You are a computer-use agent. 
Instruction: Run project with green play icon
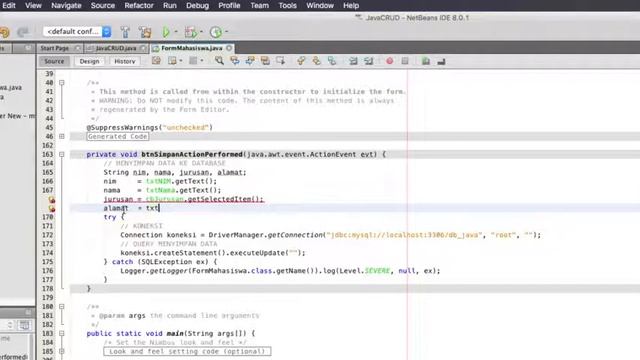coord(166,32)
